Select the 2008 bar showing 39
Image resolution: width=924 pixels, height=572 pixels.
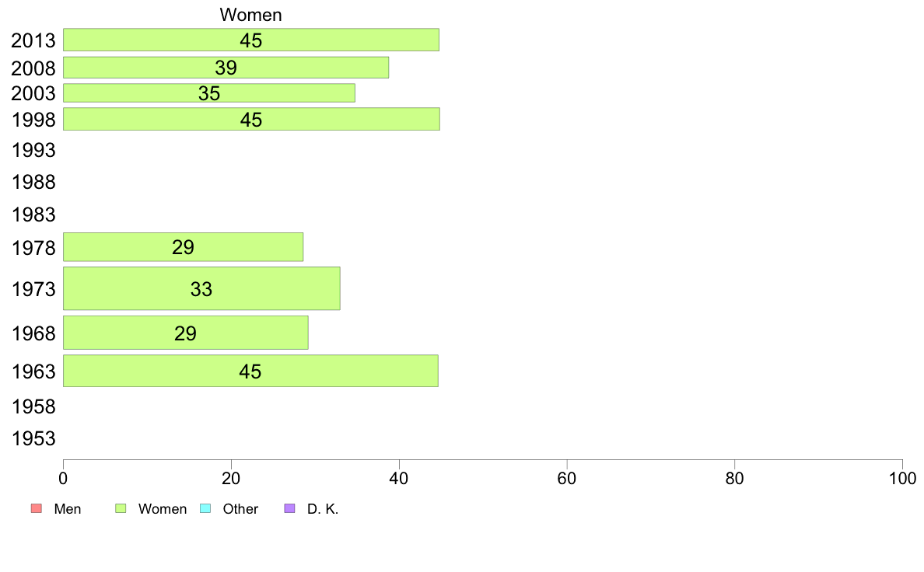tap(226, 67)
